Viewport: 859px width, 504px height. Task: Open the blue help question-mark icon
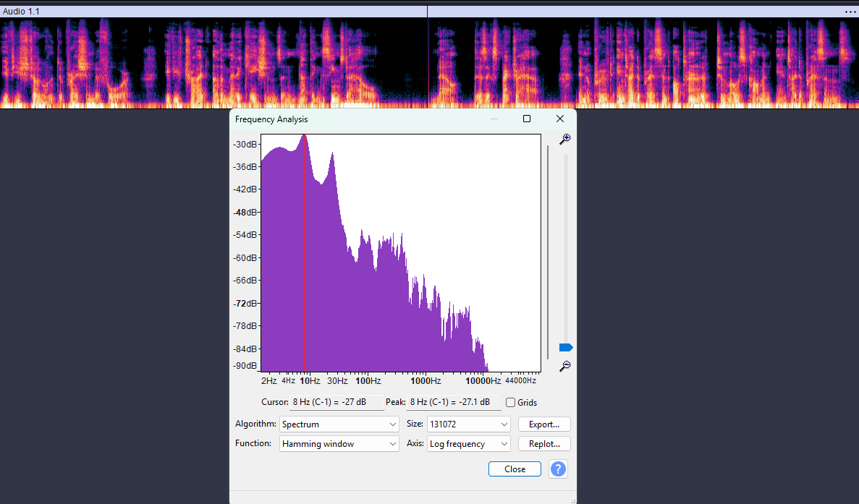(x=558, y=469)
